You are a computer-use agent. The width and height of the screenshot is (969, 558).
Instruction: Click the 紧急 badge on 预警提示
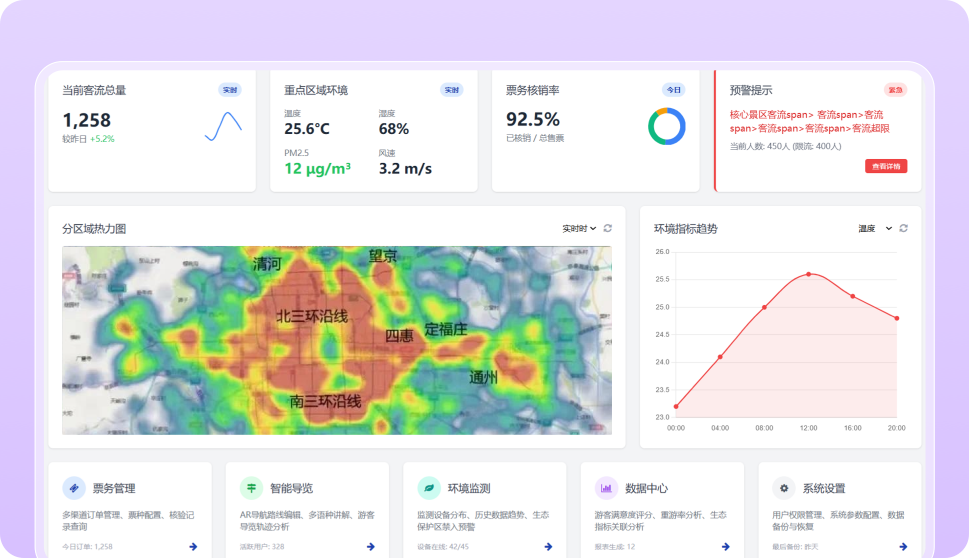pos(895,90)
